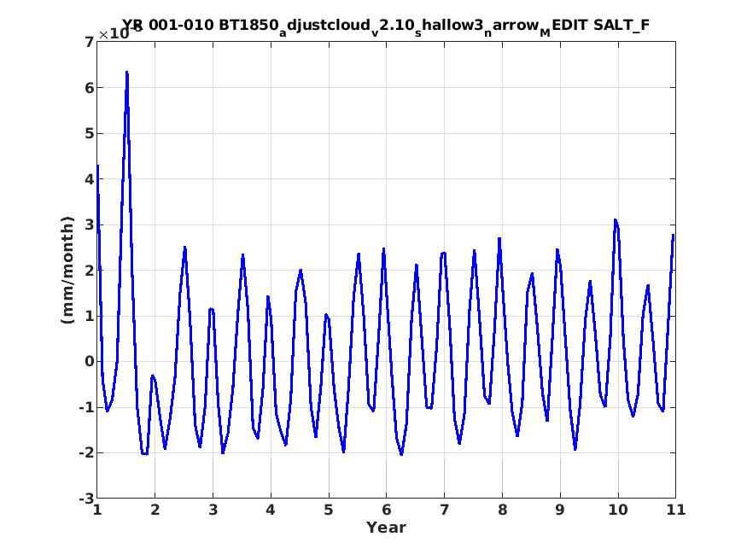
Task: Click x-axis tick label "2"
Action: [x=155, y=510]
